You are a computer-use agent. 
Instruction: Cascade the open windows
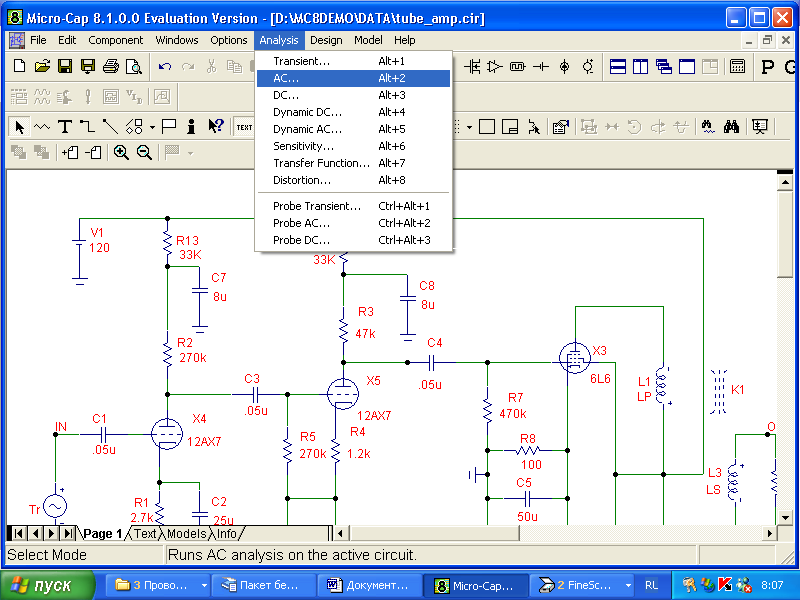tap(664, 66)
